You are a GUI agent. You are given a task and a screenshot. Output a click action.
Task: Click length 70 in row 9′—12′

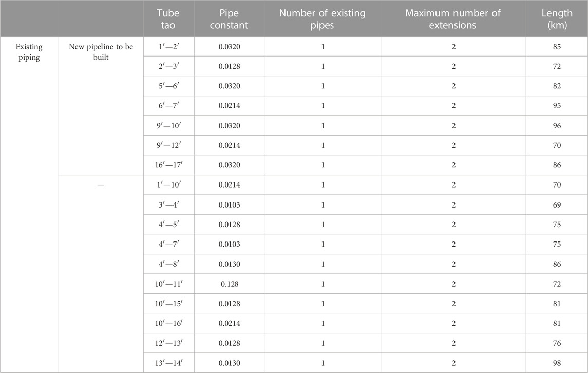[x=557, y=145]
